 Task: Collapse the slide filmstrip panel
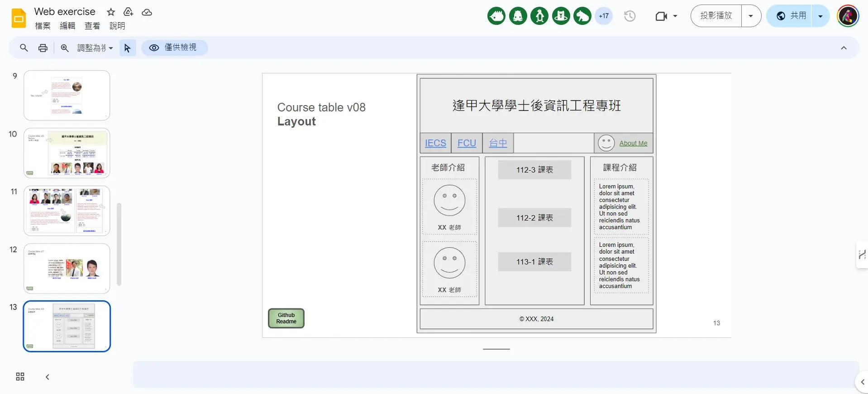[47, 377]
